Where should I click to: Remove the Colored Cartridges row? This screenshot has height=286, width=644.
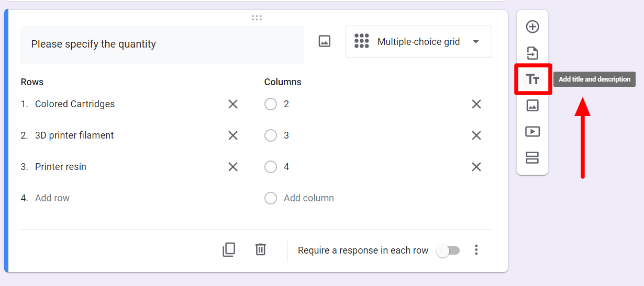point(233,104)
